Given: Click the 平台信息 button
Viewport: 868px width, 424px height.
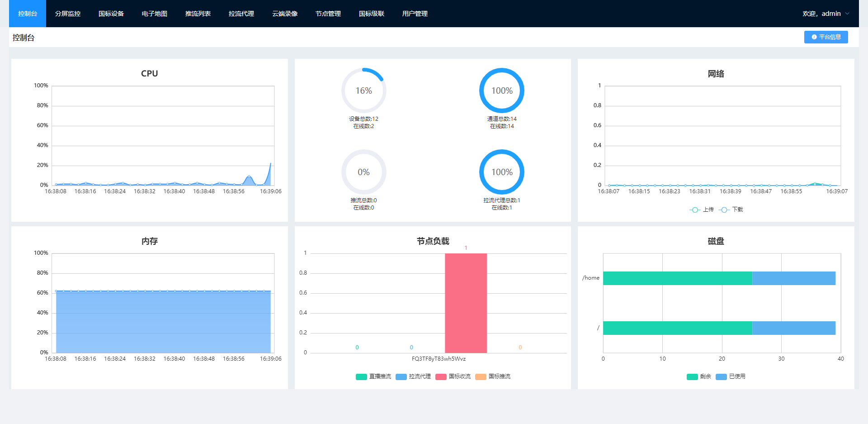Looking at the screenshot, I should [x=826, y=37].
